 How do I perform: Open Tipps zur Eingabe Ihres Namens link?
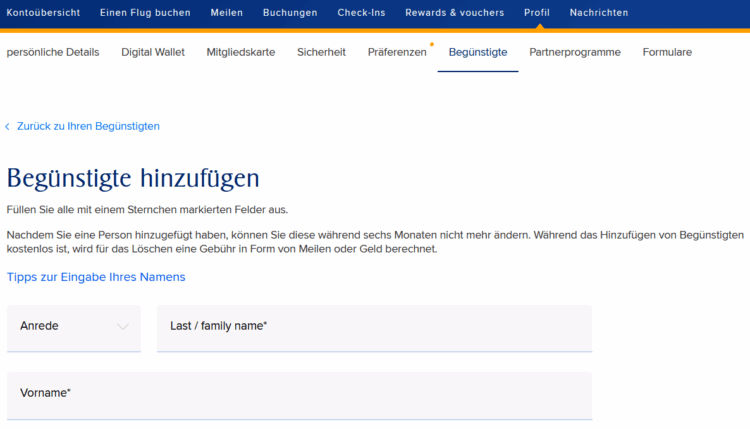tap(96, 277)
